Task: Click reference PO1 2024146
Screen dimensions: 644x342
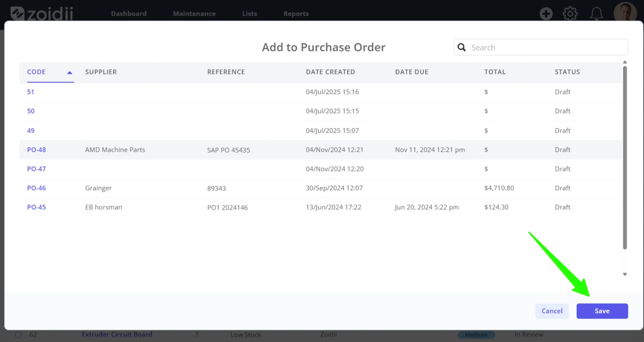Action: pyautogui.click(x=227, y=208)
